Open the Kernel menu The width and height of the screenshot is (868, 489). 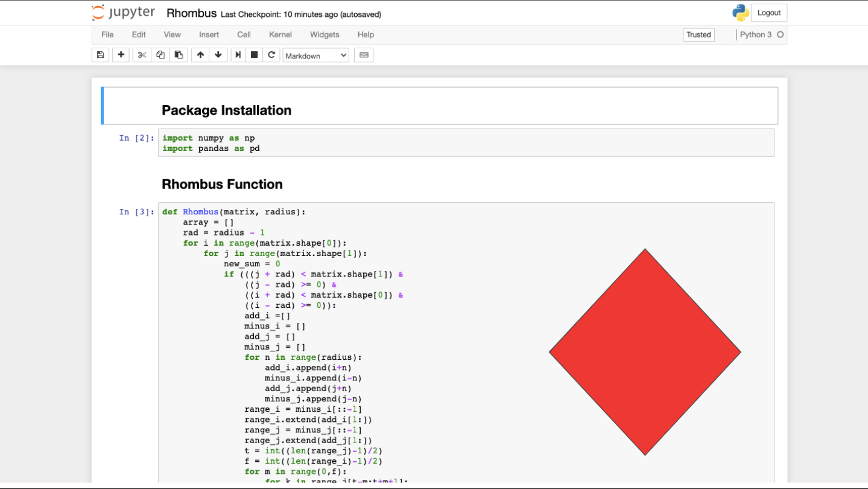[x=280, y=34]
